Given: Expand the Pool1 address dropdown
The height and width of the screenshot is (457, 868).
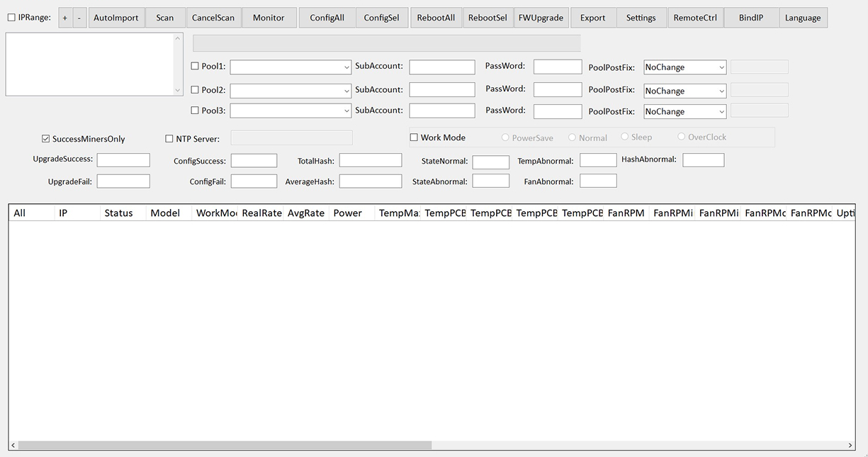Looking at the screenshot, I should tap(346, 67).
